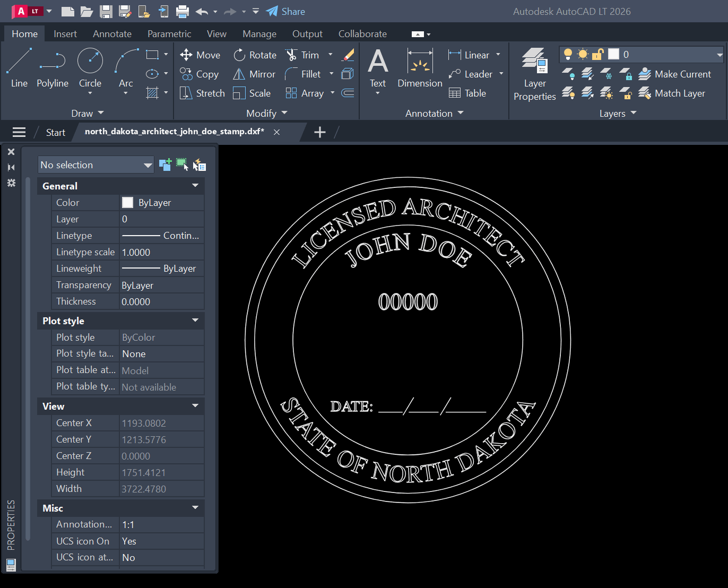This screenshot has width=728, height=588.
Task: Select the Line tool
Action: (x=19, y=68)
